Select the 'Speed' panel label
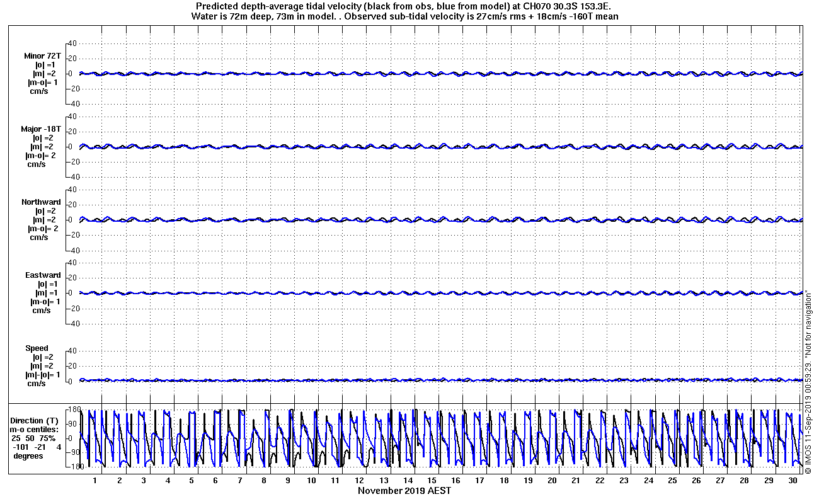The image size is (819, 504). tap(37, 348)
